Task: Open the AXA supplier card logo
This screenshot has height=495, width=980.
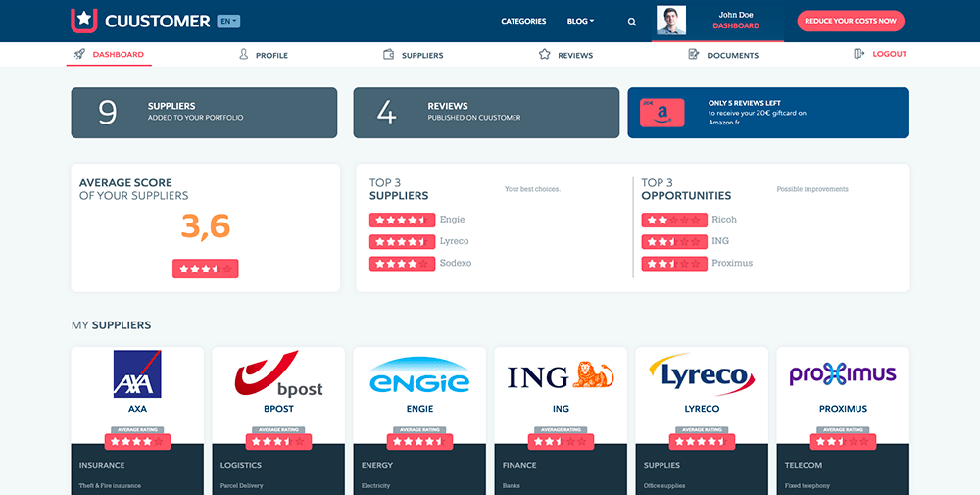Action: click(x=137, y=374)
